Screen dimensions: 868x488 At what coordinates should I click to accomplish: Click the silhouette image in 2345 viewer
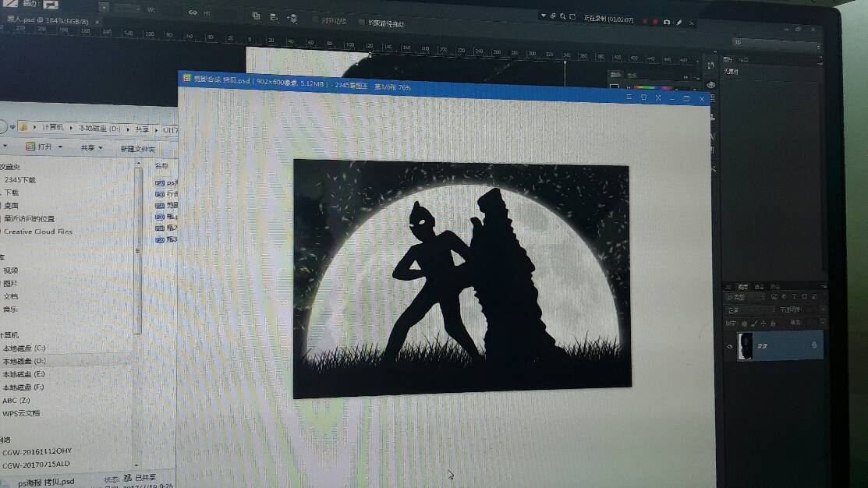click(x=462, y=278)
